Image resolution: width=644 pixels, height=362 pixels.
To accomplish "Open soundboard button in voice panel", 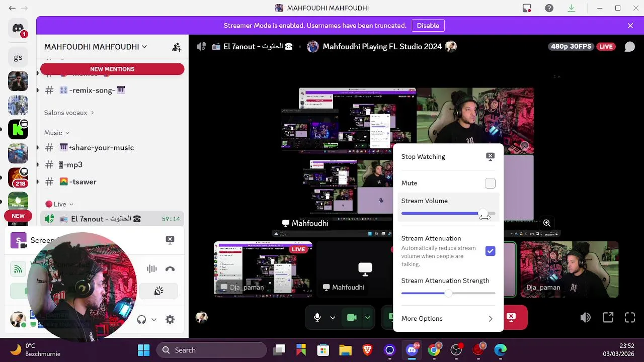I will 158,291.
